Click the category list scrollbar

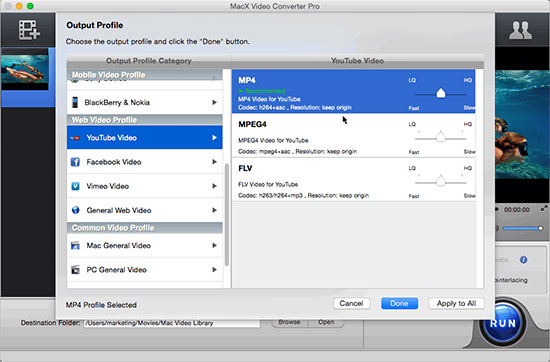coord(227,215)
